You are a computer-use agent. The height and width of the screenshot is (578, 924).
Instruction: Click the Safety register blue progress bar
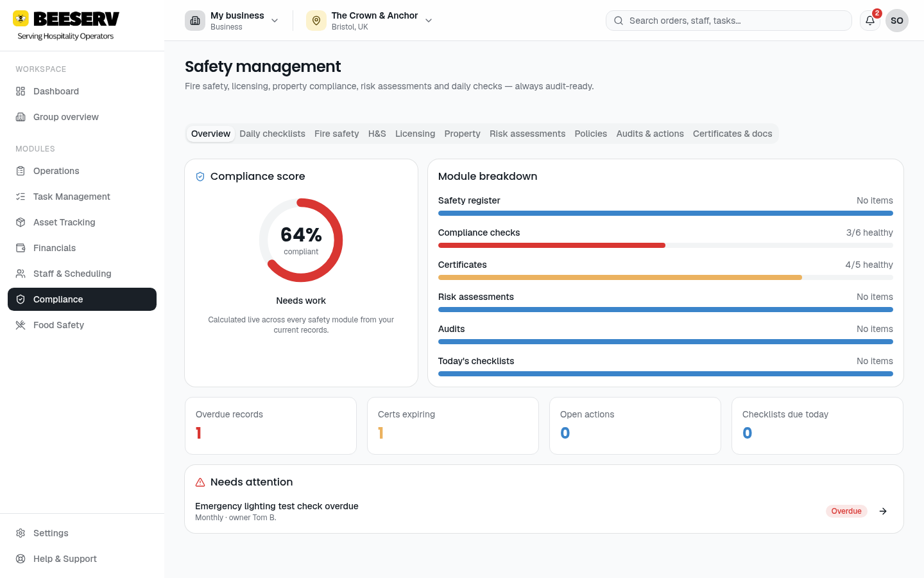[665, 213]
